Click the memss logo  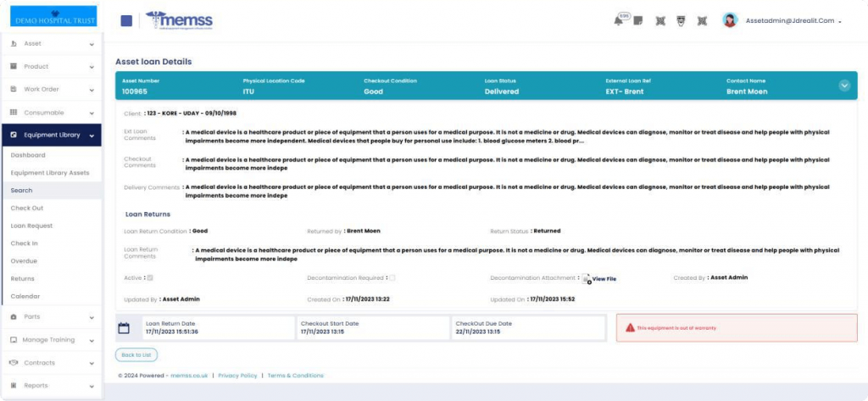pyautogui.click(x=179, y=20)
